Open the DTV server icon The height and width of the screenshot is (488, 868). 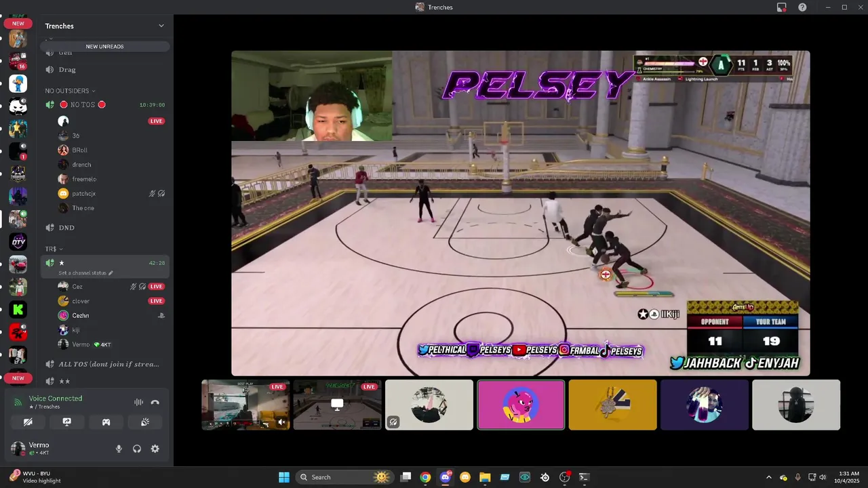18,242
